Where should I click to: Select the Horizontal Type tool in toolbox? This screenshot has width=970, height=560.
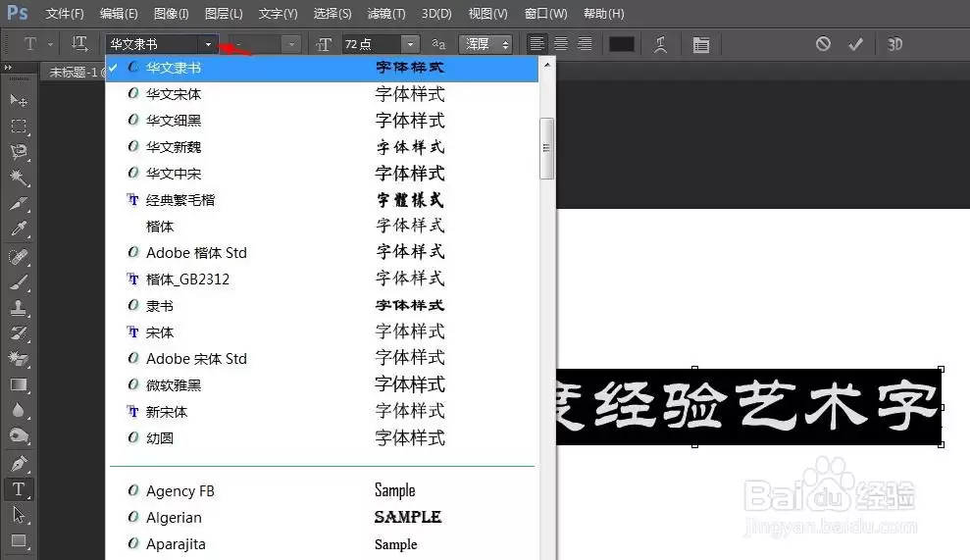pos(19,488)
